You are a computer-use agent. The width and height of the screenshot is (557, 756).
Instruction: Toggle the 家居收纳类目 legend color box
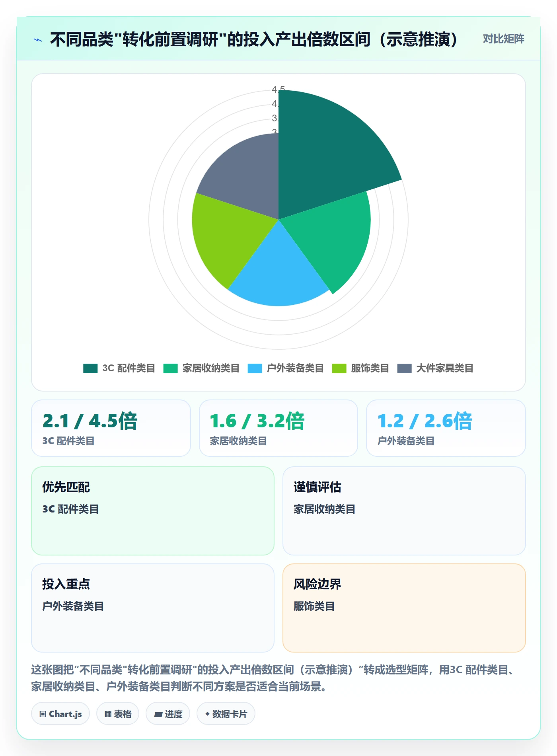[171, 368]
